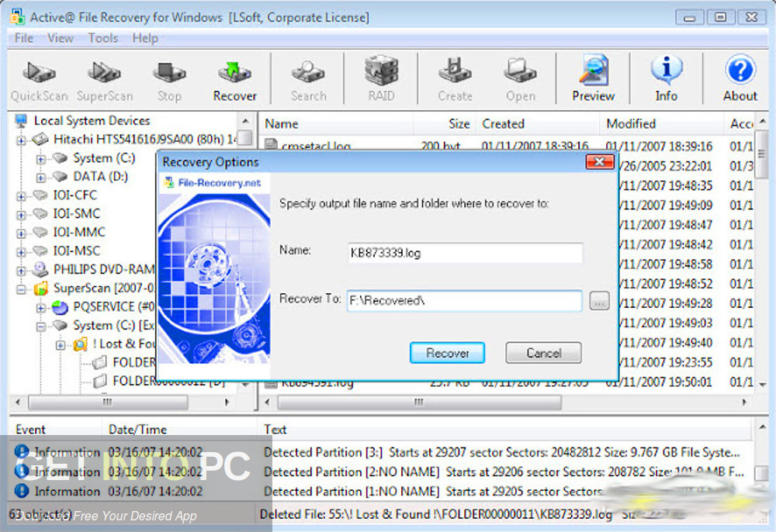Open the RAID assembly tool
776x532 pixels.
[379, 78]
